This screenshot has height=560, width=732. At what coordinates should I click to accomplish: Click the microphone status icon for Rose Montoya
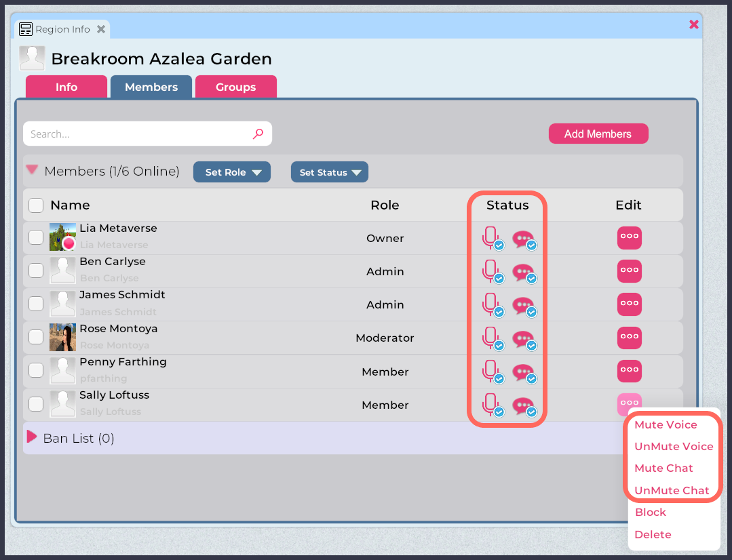pyautogui.click(x=492, y=338)
